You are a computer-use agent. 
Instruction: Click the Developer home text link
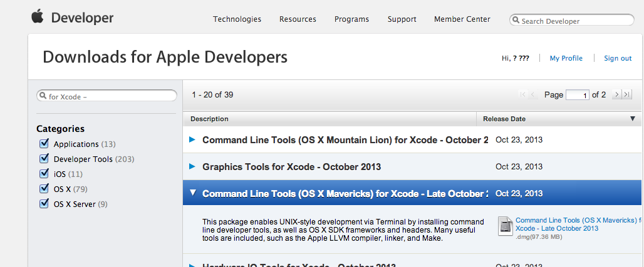82,18
